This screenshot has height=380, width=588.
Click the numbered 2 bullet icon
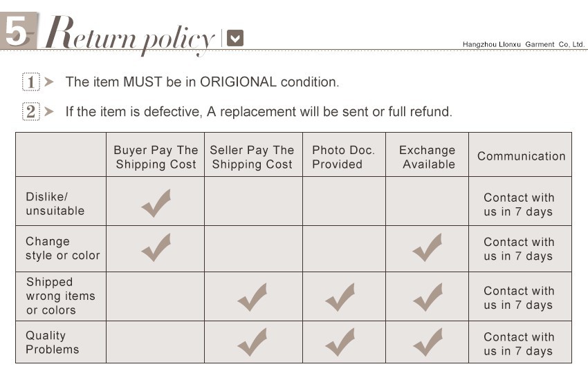click(x=31, y=111)
